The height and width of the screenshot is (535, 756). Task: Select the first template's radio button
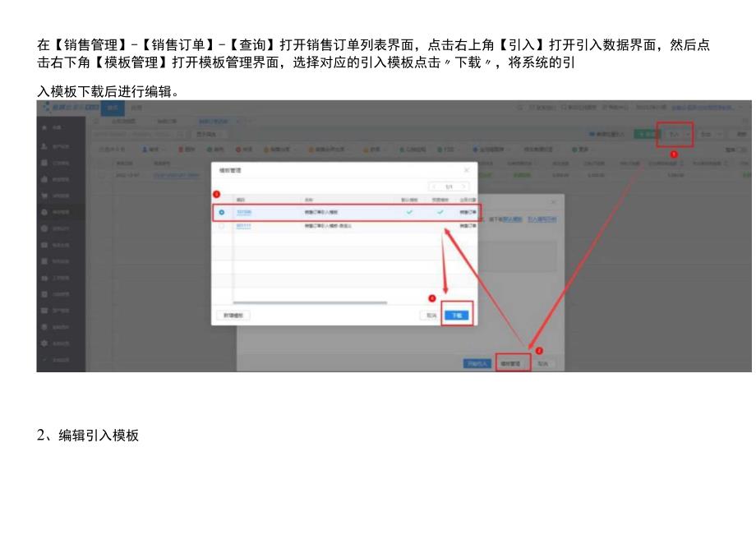220,212
